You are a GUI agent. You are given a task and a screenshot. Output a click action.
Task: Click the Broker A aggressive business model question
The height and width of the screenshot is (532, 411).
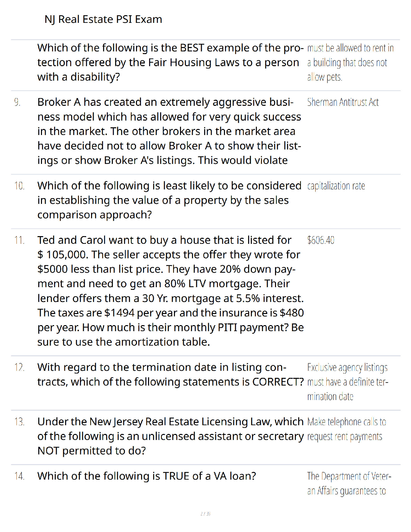169,131
